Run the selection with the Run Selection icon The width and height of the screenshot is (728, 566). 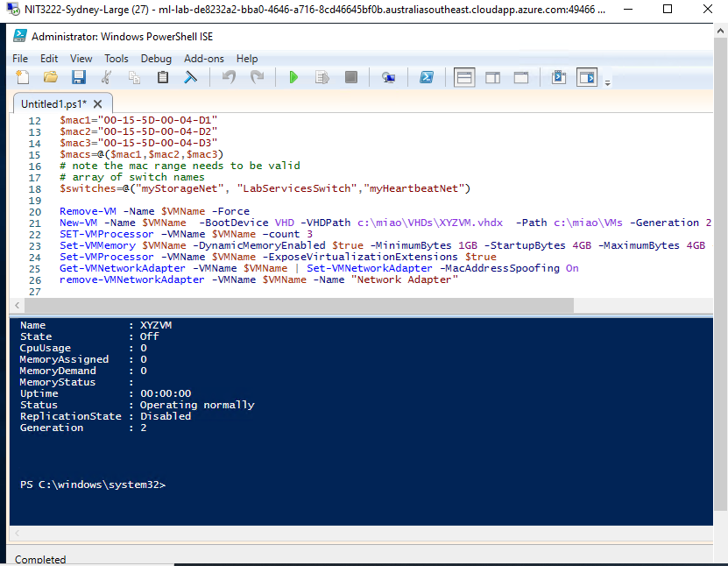click(322, 77)
